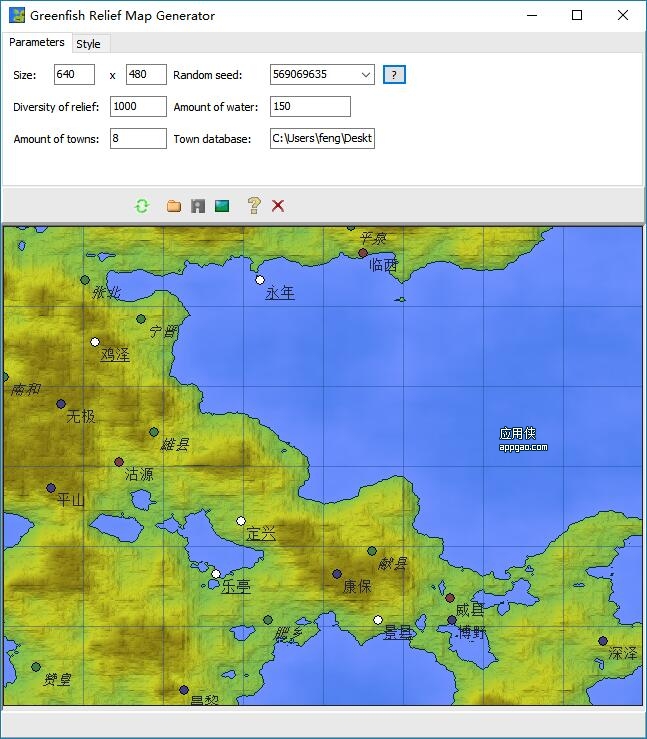
Task: Click the town label 深泽 on map
Action: (622, 653)
